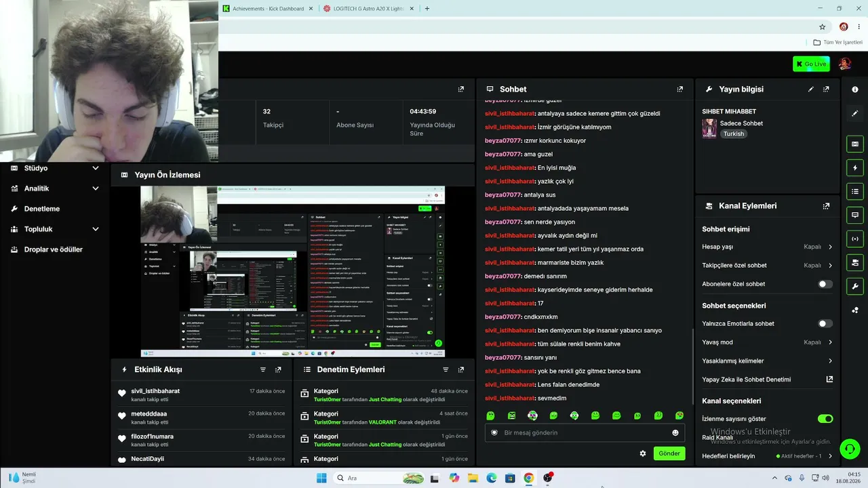Image resolution: width=868 pixels, height=488 pixels.
Task: Send chat message with Gönder button
Action: coord(669,453)
